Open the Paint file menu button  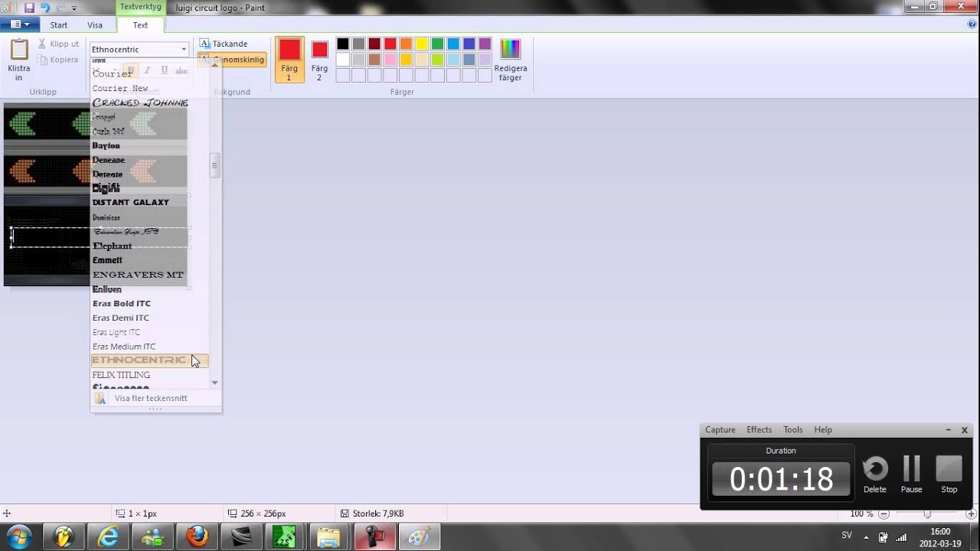[x=20, y=24]
